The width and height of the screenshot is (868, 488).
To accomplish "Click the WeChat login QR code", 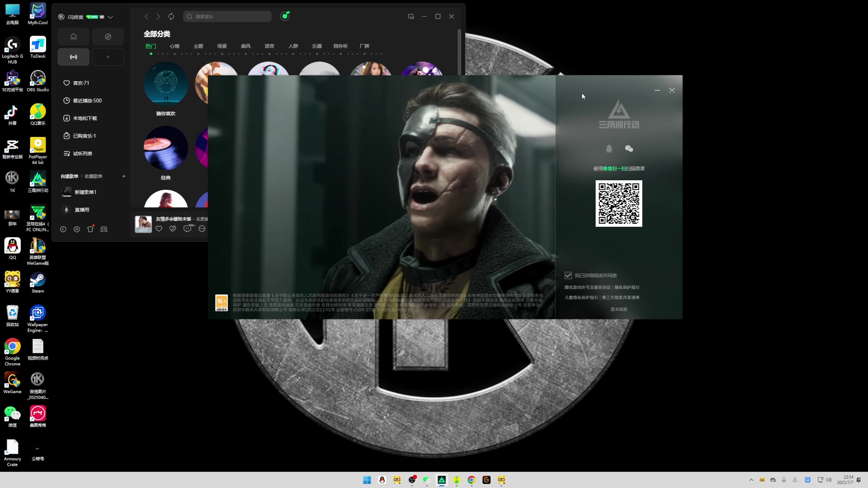I will coord(619,203).
